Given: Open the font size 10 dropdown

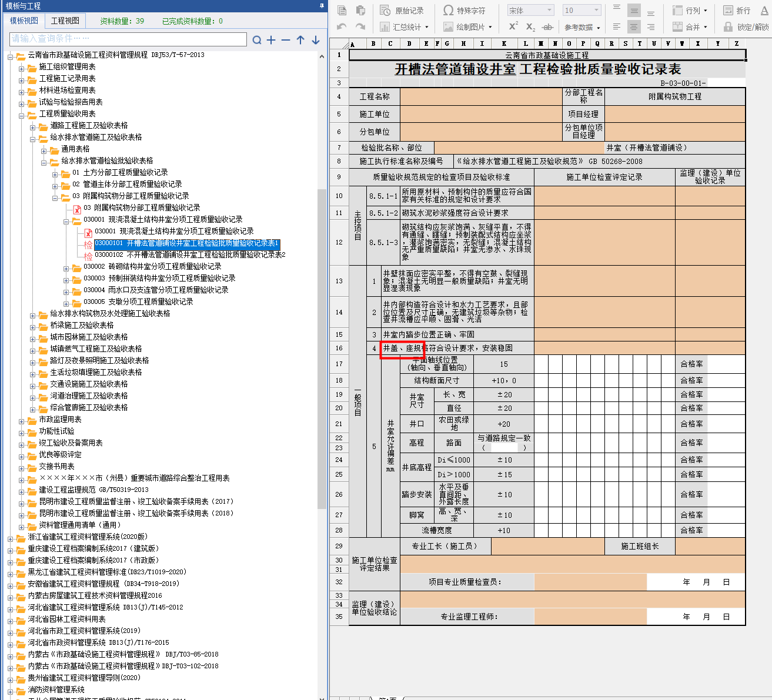Looking at the screenshot, I should (x=581, y=11).
